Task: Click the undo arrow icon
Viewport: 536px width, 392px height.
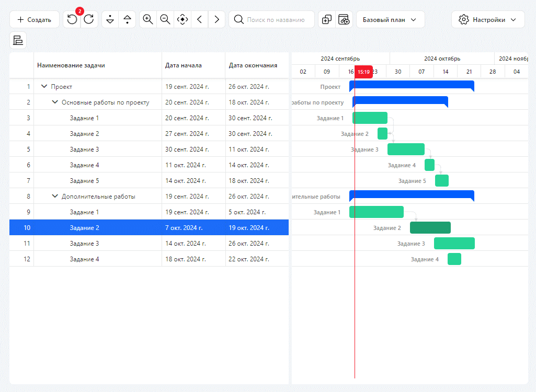Action: click(x=72, y=19)
